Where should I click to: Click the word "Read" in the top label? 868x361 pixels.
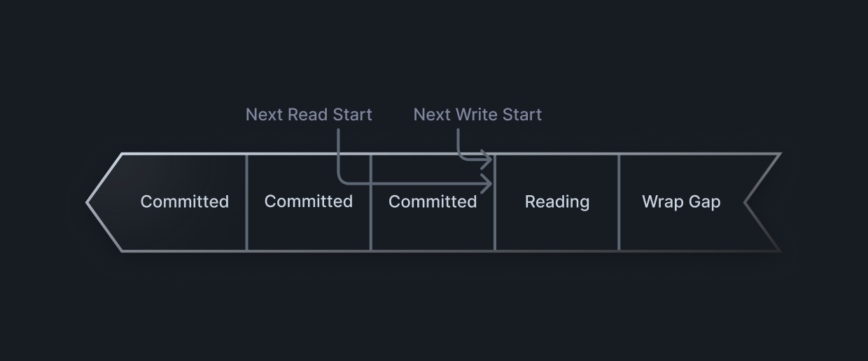click(308, 115)
